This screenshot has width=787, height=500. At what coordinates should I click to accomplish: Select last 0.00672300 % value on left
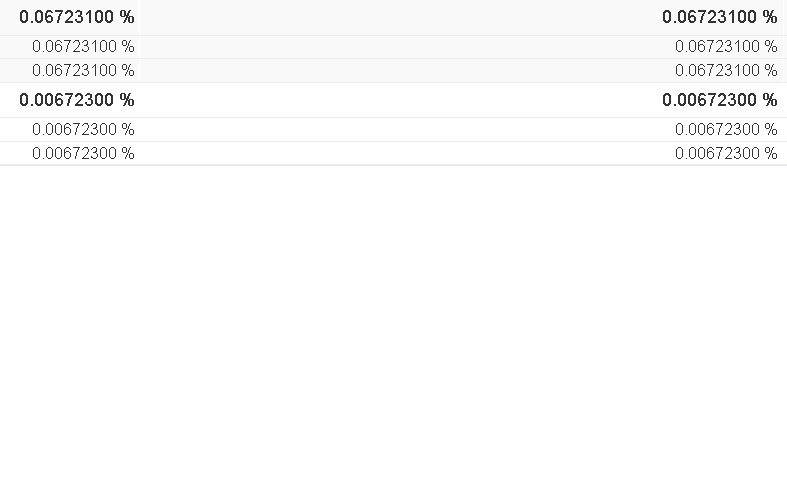point(83,153)
